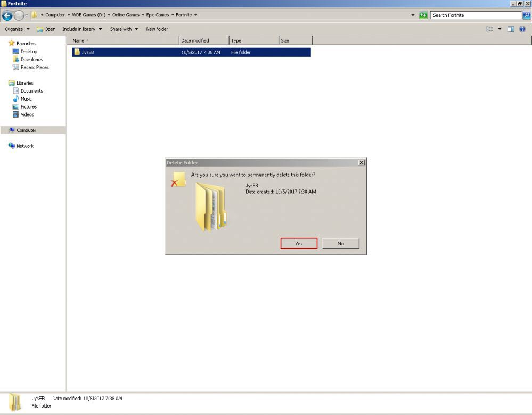
Task: Click the Back navigation arrow
Action: [x=7, y=15]
